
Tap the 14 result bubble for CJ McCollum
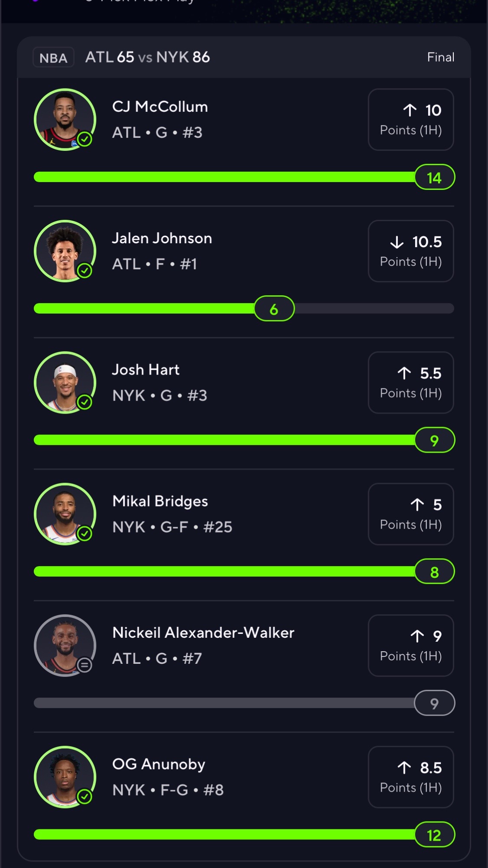click(435, 177)
